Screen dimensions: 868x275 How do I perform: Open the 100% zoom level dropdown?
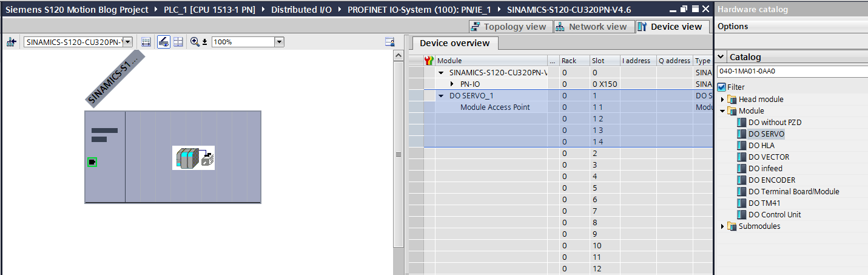tap(279, 42)
